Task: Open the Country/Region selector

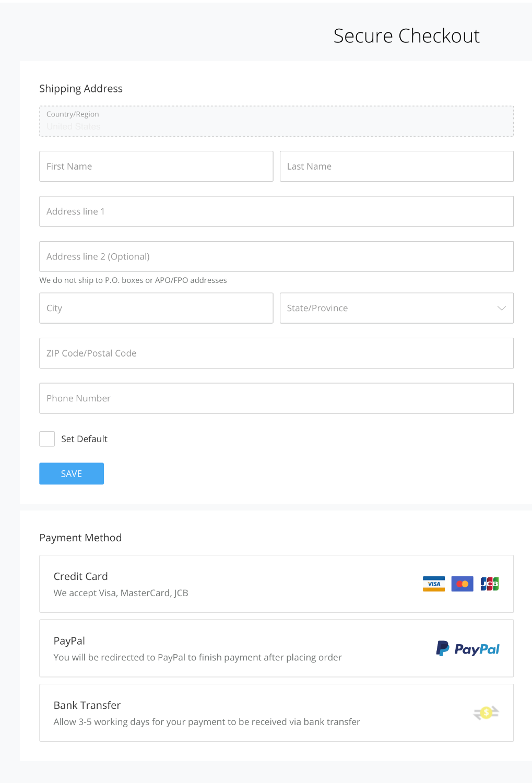Action: (x=276, y=121)
